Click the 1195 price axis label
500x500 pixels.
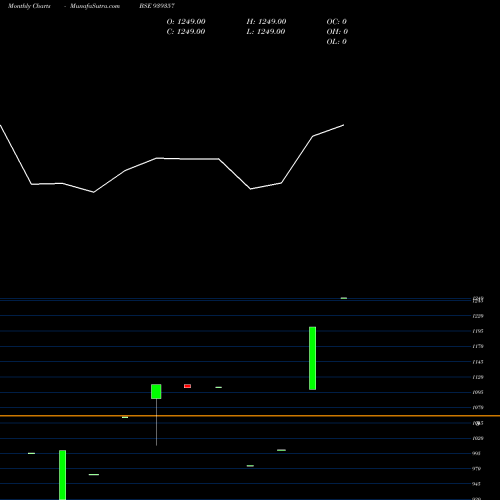(x=478, y=331)
